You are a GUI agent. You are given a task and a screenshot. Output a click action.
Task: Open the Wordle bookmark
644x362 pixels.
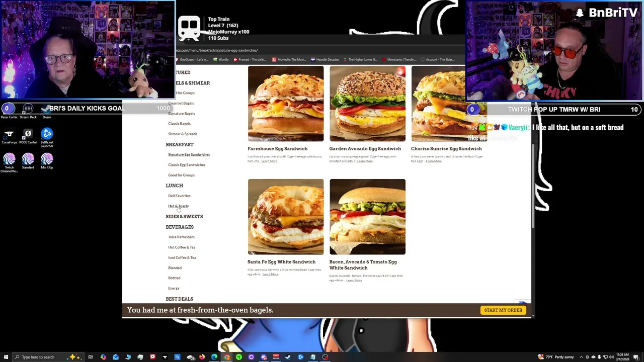(221, 59)
